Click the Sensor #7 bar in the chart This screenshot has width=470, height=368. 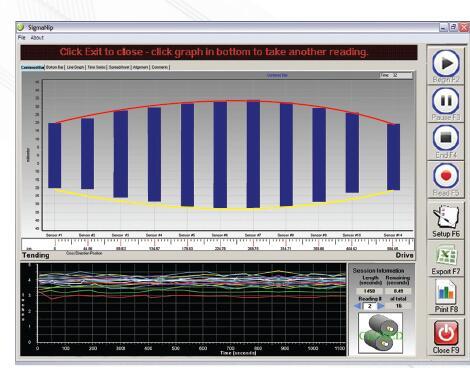pos(253,154)
